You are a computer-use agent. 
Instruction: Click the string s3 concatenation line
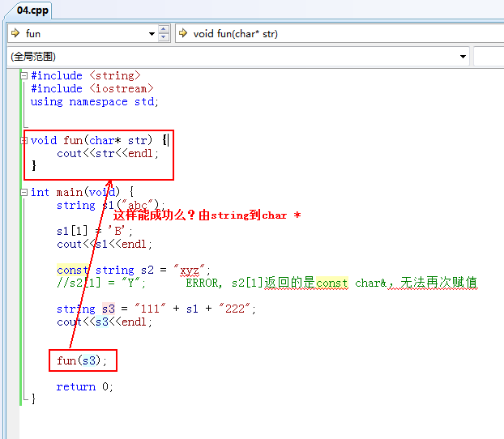point(156,309)
